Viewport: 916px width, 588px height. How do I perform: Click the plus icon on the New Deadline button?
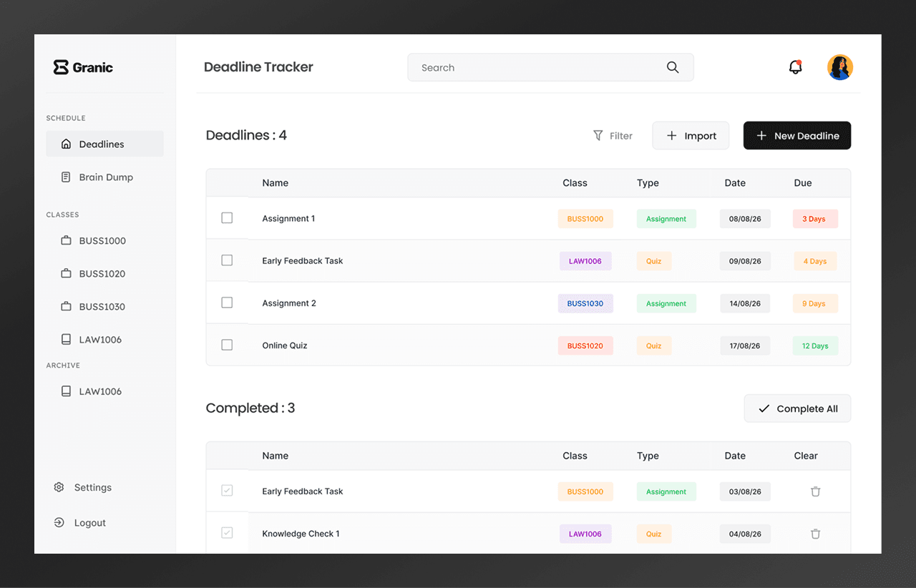coord(761,135)
